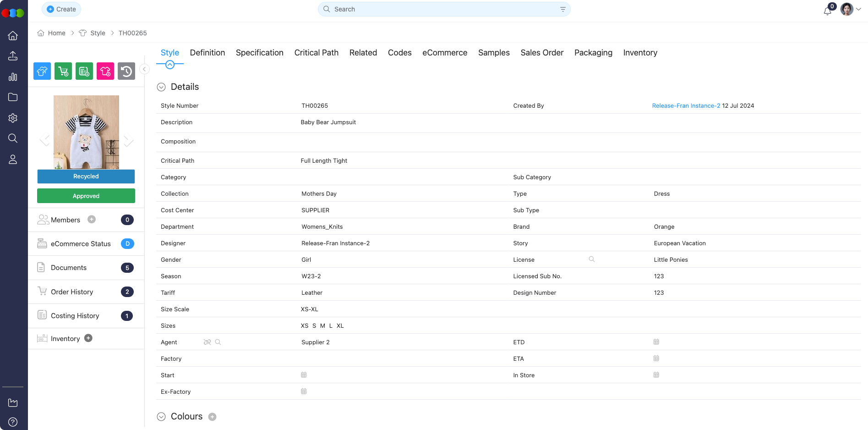Open the settings gear in sidebar
Image resolution: width=868 pixels, height=430 pixels.
tap(13, 118)
